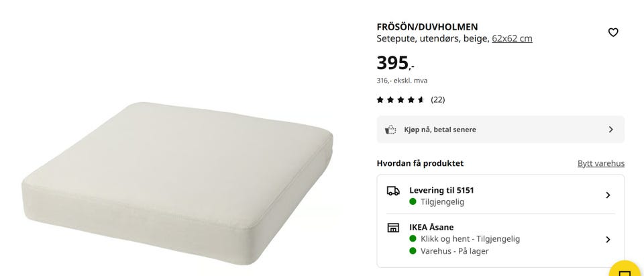
Task: Click the buy now pay later basket icon
Action: (390, 130)
